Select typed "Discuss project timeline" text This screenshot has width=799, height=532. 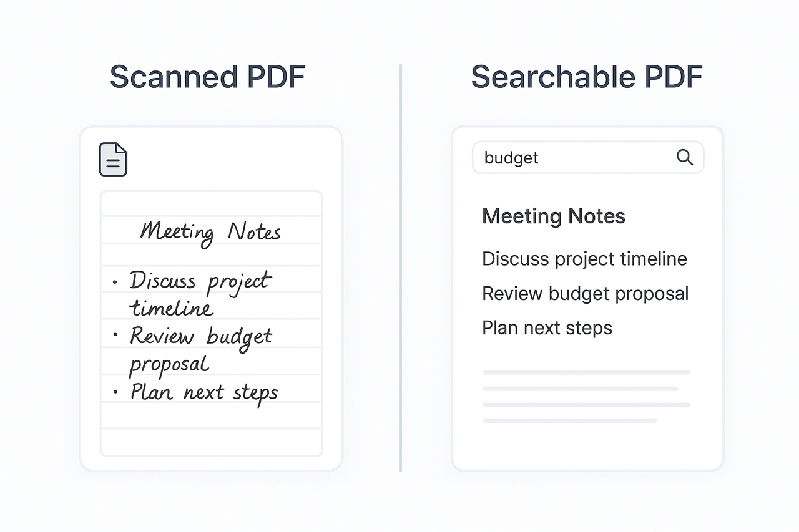click(584, 259)
